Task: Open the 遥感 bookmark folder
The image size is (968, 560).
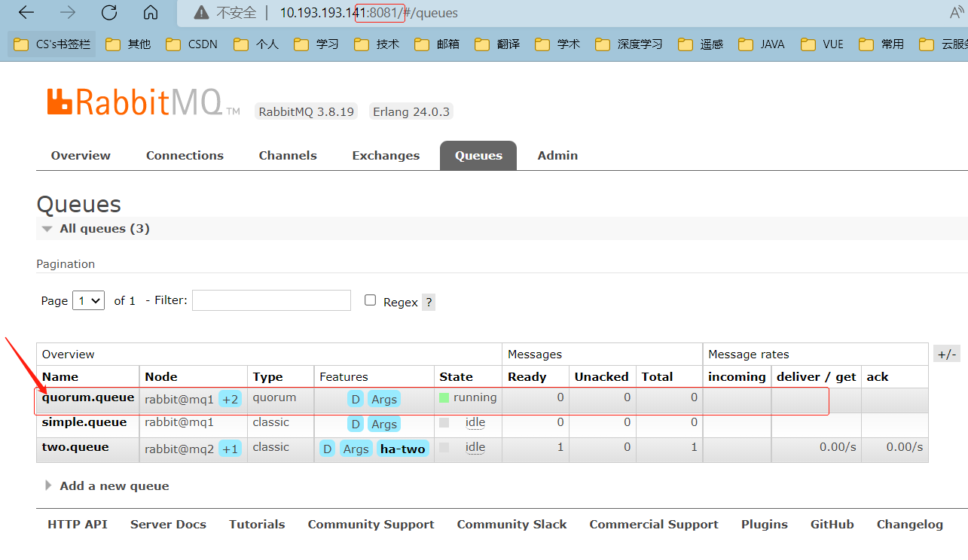Action: 701,44
